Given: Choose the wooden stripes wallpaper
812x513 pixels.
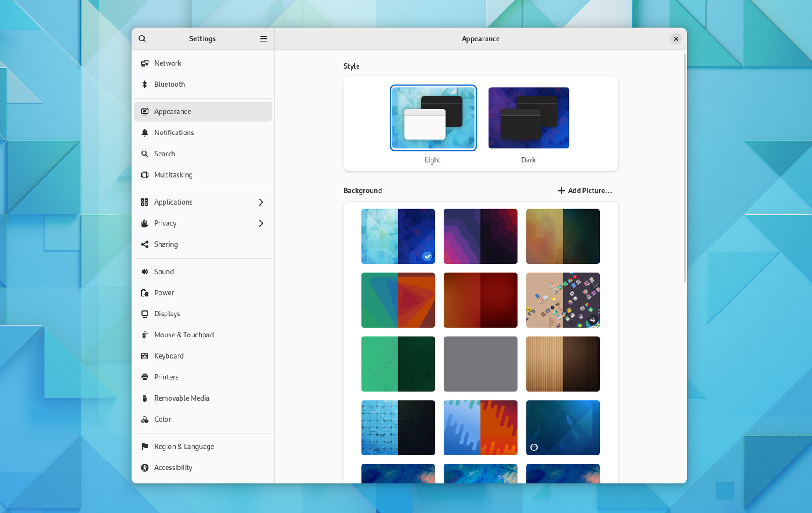Looking at the screenshot, I should point(563,364).
